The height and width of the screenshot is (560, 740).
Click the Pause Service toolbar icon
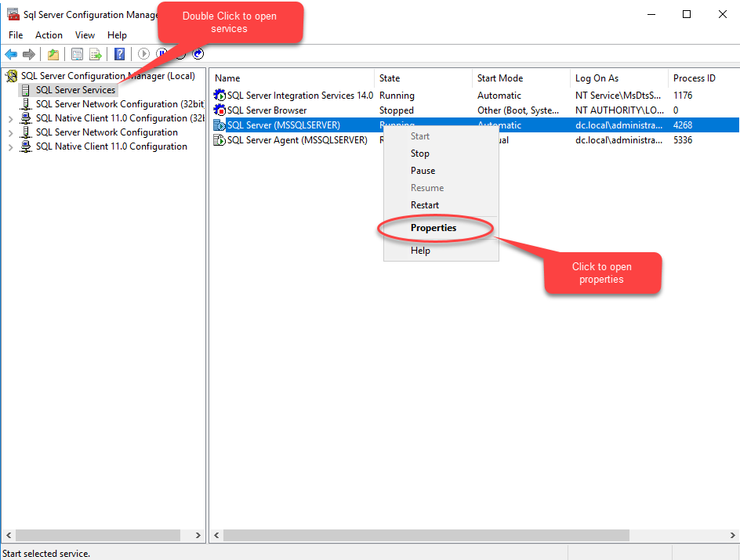pos(161,52)
